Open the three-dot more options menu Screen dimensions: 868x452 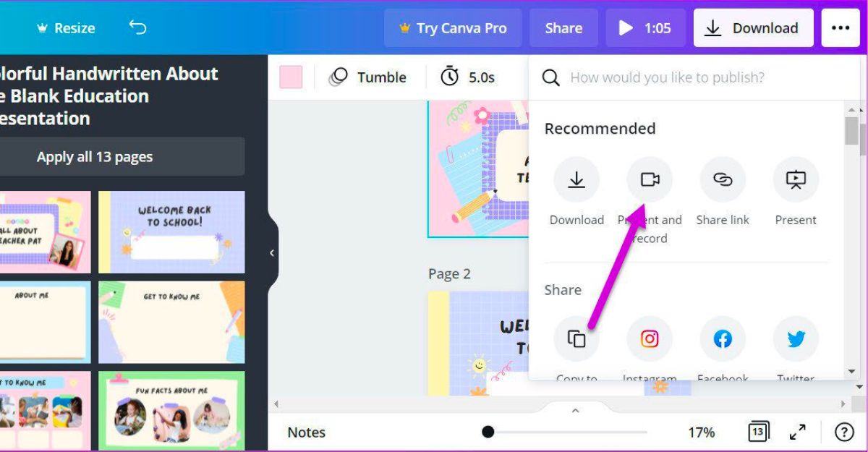(841, 28)
